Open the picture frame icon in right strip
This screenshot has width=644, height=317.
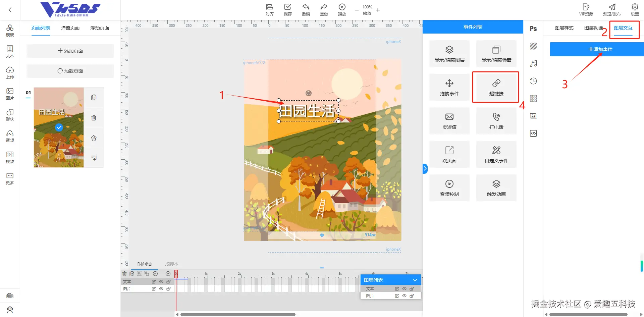[x=533, y=116]
